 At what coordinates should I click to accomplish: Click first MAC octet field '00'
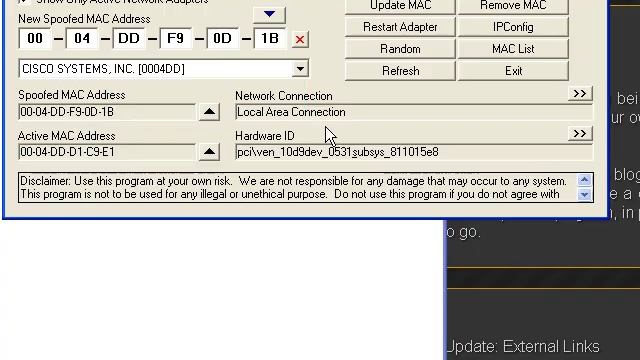coord(35,39)
